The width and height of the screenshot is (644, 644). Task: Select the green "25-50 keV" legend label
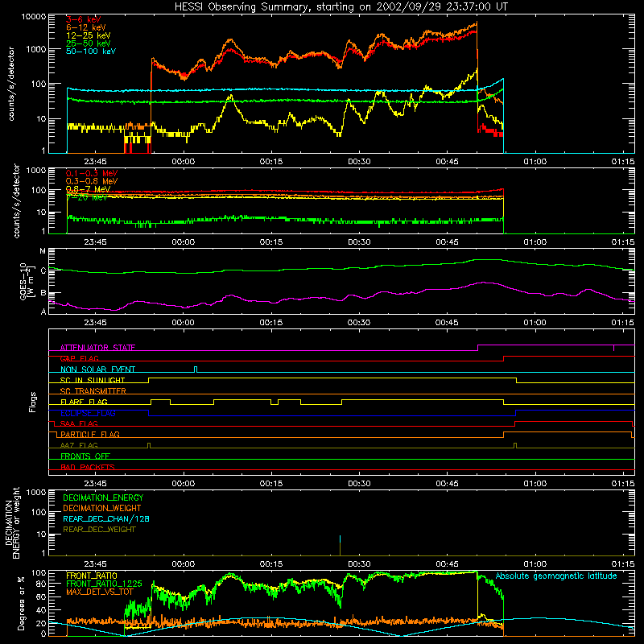(89, 43)
